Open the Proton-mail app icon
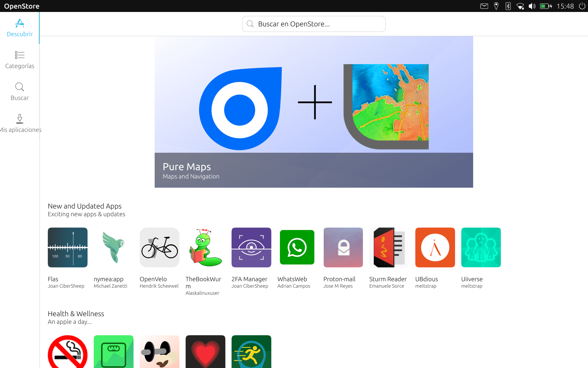Screen dimensions: 588x368 (x=343, y=247)
